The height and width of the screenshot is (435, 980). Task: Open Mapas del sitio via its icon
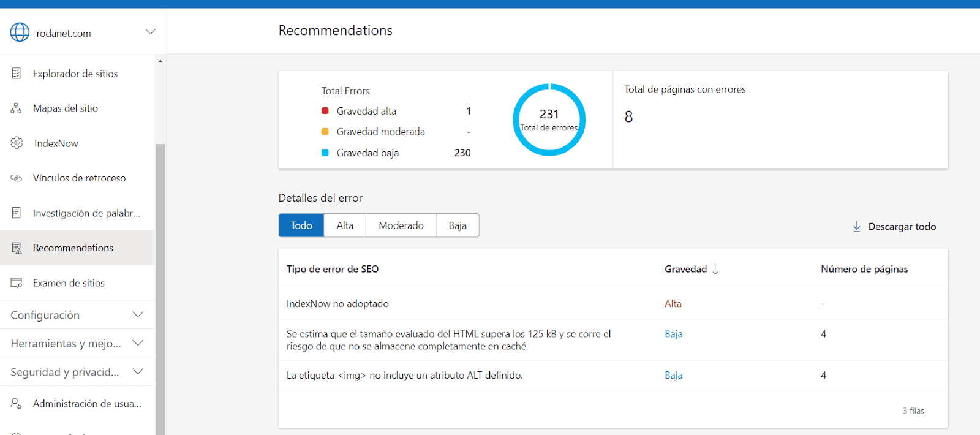click(17, 108)
